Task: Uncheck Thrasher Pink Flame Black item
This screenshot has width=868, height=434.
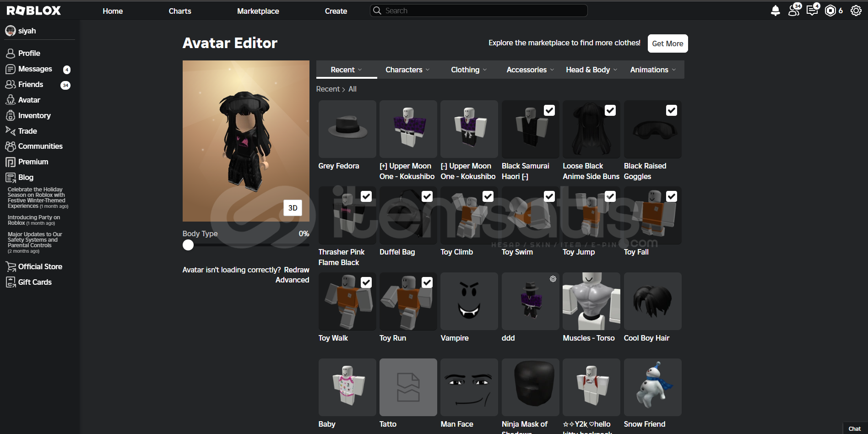Action: click(x=366, y=196)
